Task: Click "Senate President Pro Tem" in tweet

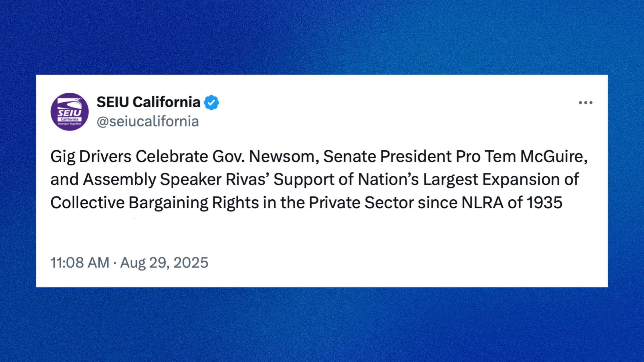Action: (x=419, y=157)
